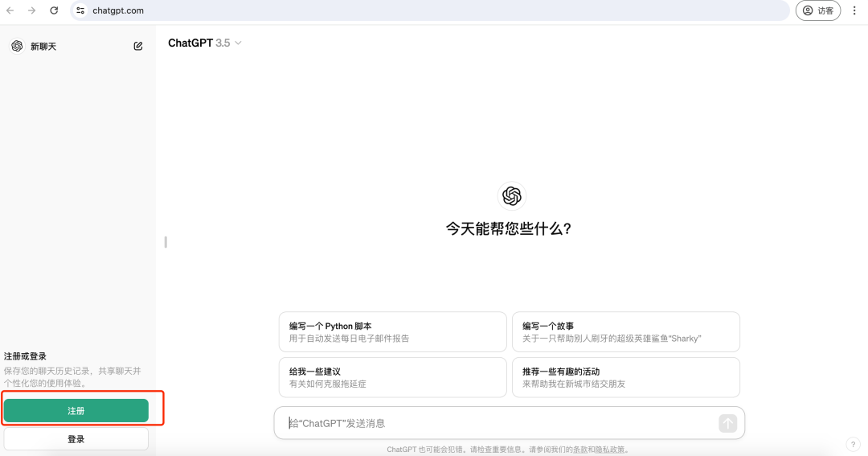868x456 pixels.
Task: Open the help question mark icon
Action: [853, 445]
